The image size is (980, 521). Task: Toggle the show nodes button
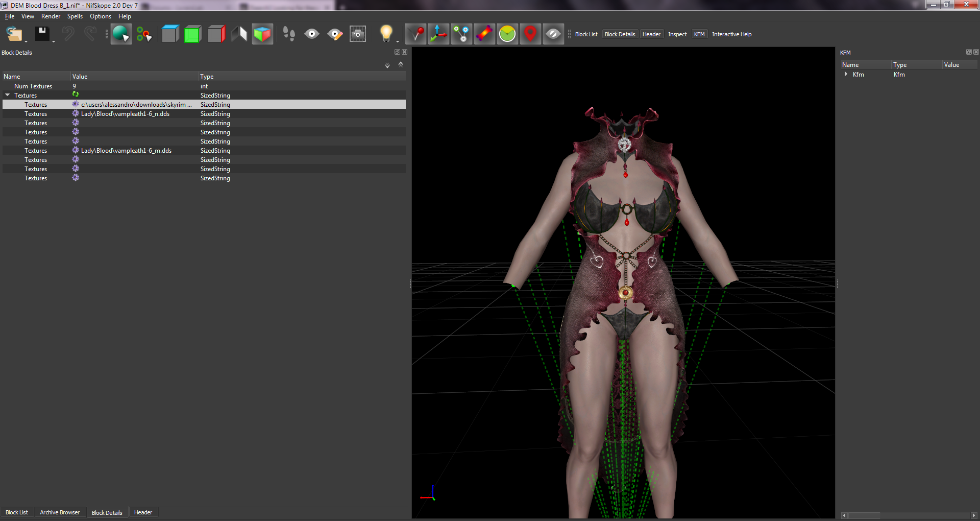click(462, 34)
